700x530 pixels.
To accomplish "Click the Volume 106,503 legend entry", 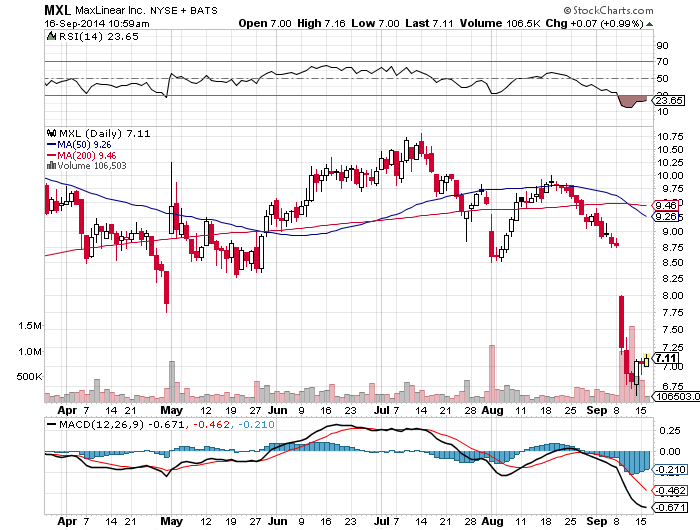I will coord(92,166).
